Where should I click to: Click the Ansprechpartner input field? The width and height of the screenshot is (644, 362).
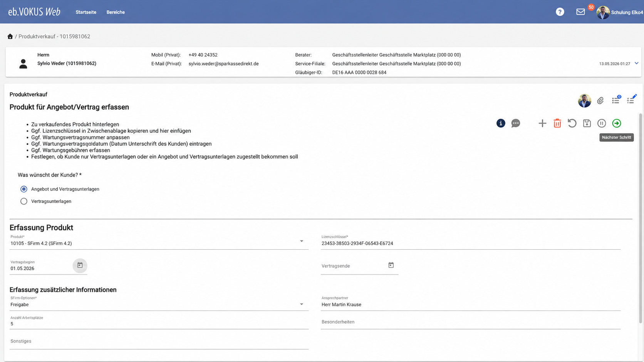click(471, 304)
